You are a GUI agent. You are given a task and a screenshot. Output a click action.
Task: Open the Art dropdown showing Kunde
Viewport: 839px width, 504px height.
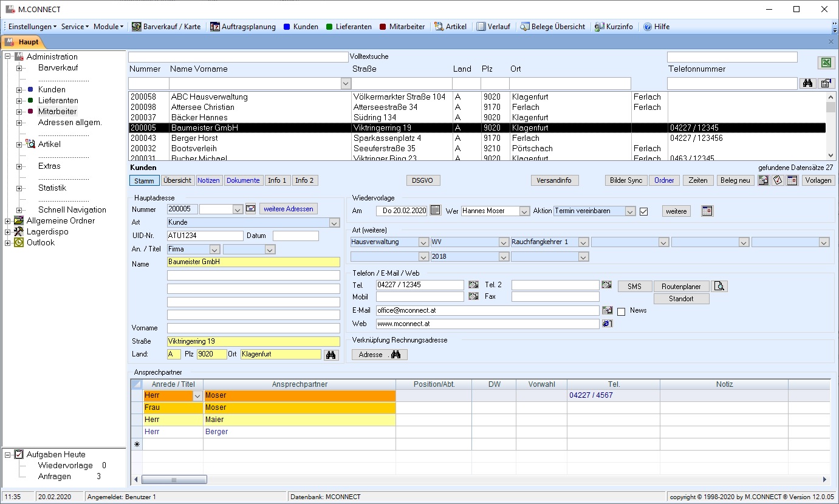[334, 223]
